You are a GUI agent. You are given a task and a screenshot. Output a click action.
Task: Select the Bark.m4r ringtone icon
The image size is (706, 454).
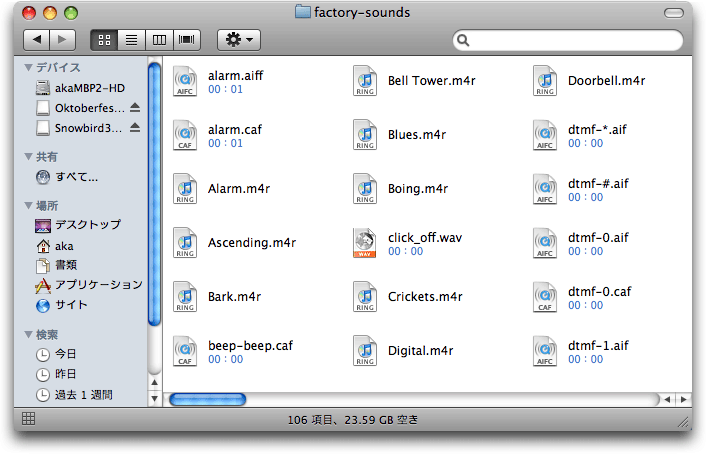tap(185, 297)
